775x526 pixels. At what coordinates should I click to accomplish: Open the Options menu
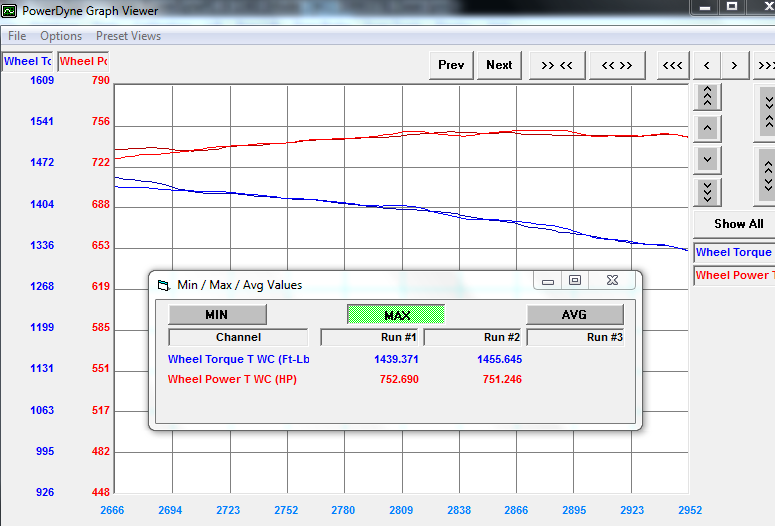tap(61, 36)
